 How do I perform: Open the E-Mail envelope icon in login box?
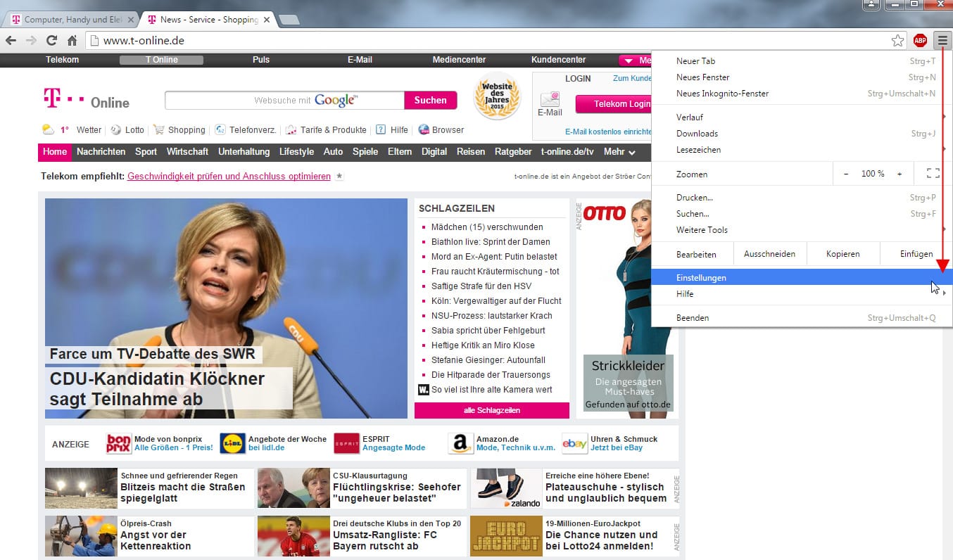(550, 98)
